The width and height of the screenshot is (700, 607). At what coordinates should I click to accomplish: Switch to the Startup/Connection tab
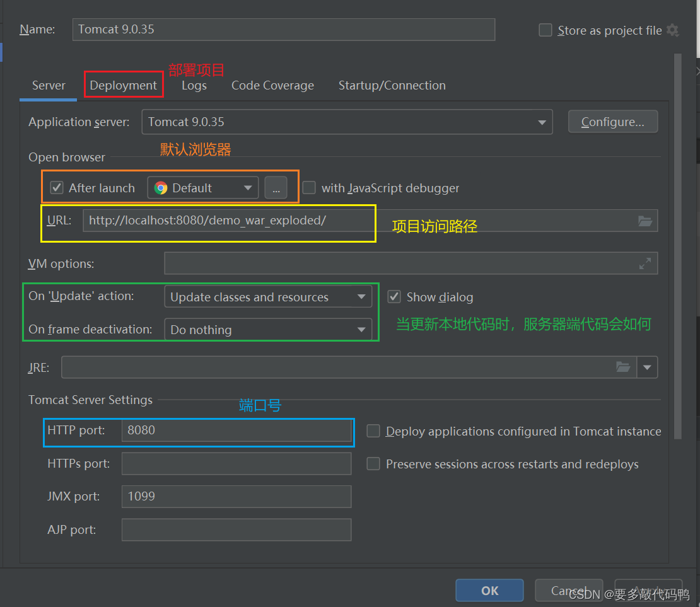pyautogui.click(x=392, y=85)
